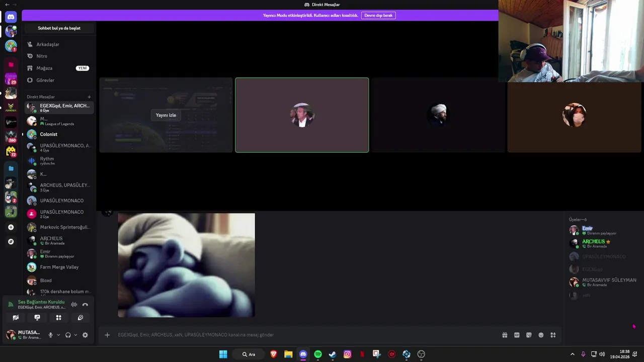Open the emoji picker

tap(541, 335)
